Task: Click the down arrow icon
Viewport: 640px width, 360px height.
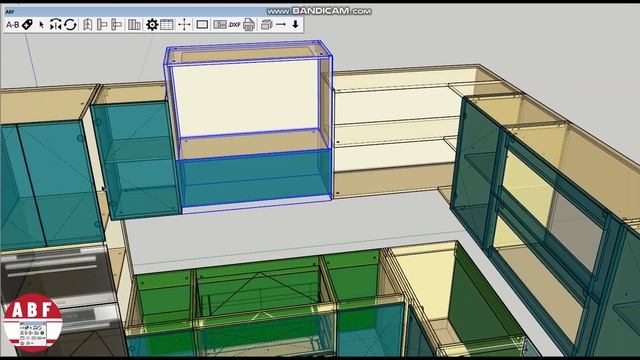Action: 295,24
